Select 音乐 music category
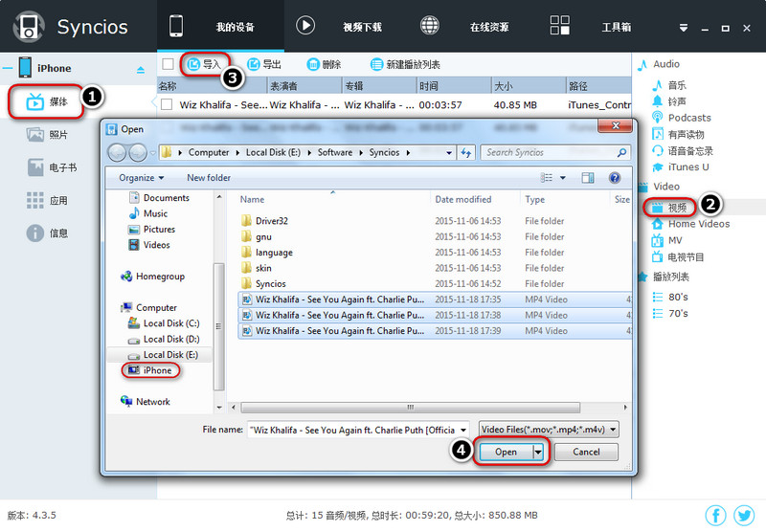Viewport: 766px width, 532px height. pos(669,85)
